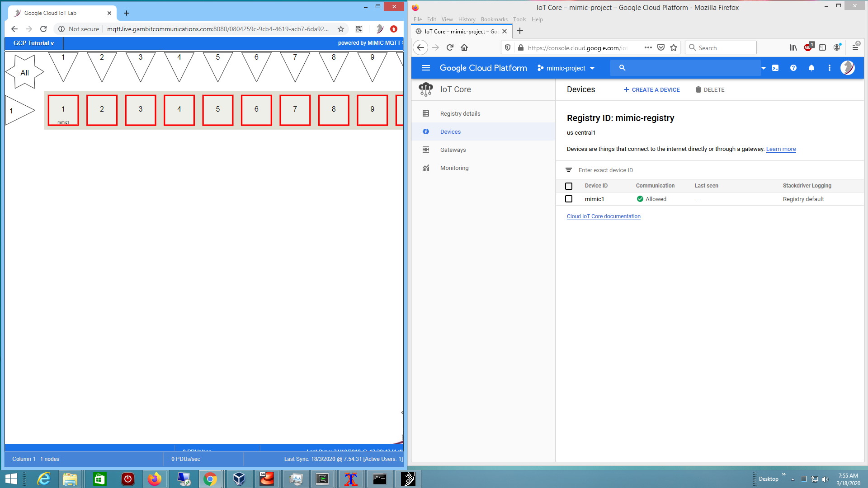Viewport: 868px width, 488px height.
Task: Bookmark the Chrome page with star icon
Action: [x=341, y=29]
